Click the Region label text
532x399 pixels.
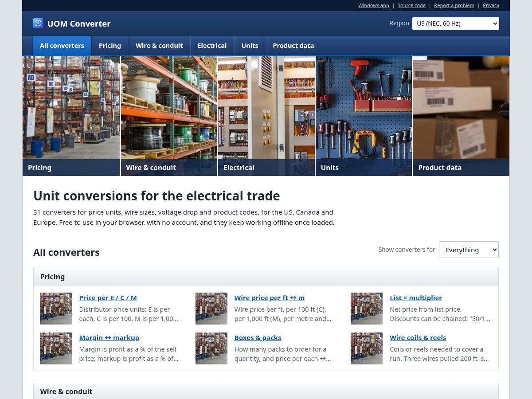[x=399, y=23]
